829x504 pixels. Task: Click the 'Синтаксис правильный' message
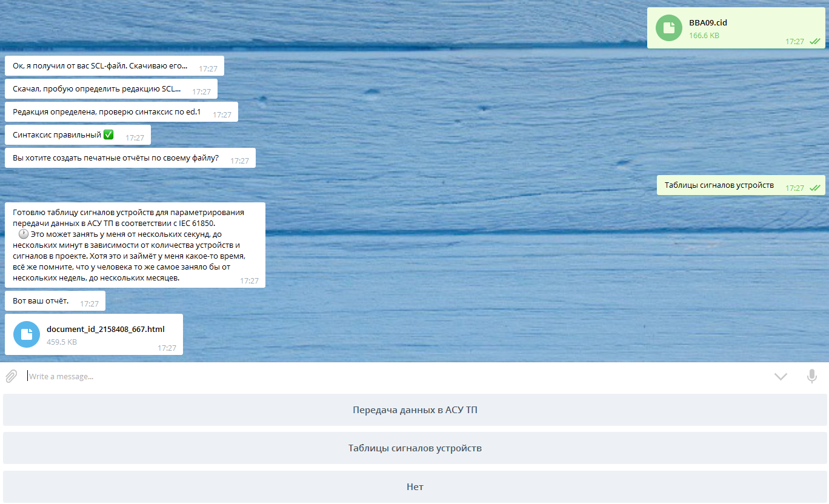click(78, 135)
